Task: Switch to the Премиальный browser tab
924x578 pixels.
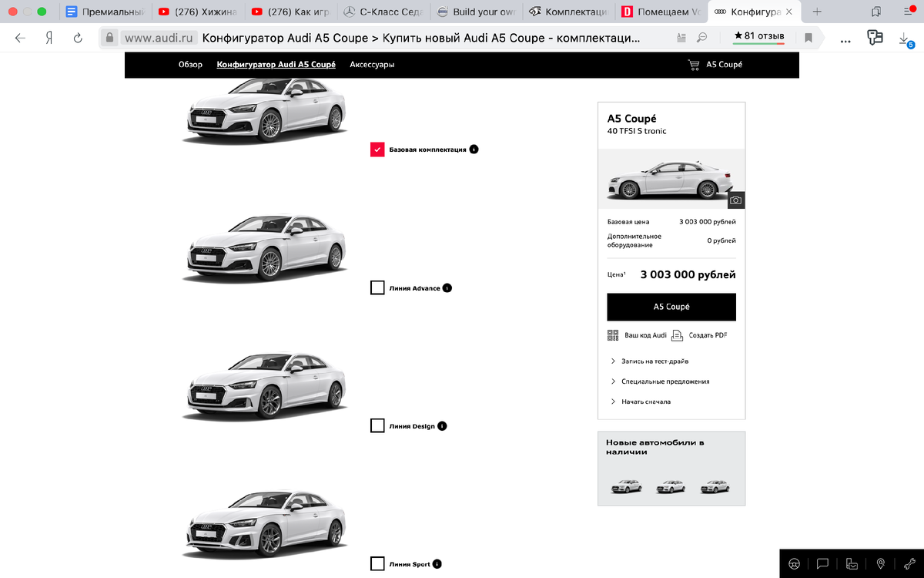Action: [x=105, y=12]
